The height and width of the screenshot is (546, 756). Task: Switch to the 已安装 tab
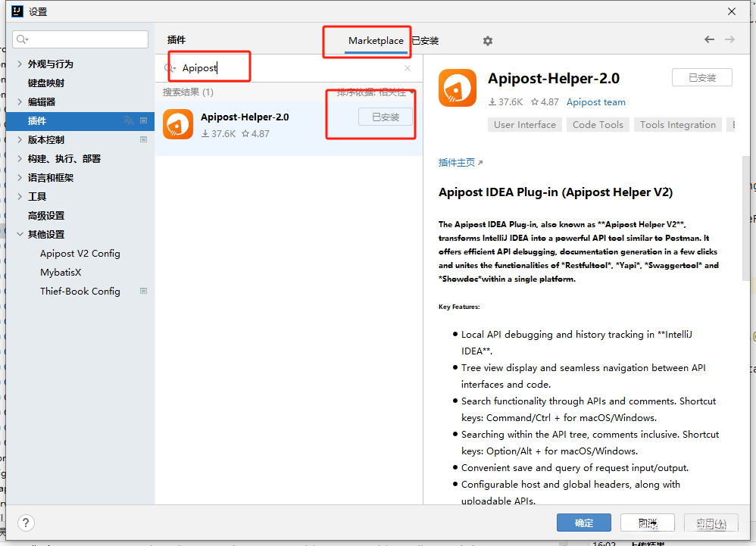click(425, 41)
